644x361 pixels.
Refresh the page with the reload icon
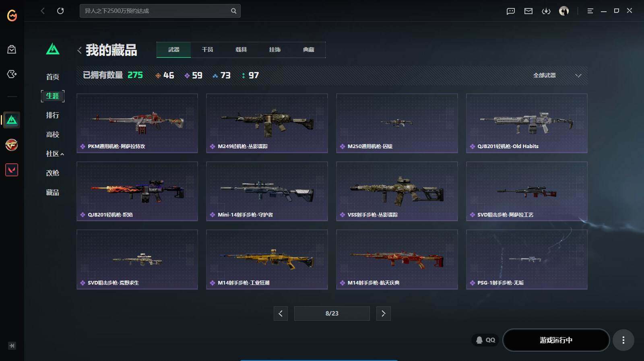coord(60,11)
